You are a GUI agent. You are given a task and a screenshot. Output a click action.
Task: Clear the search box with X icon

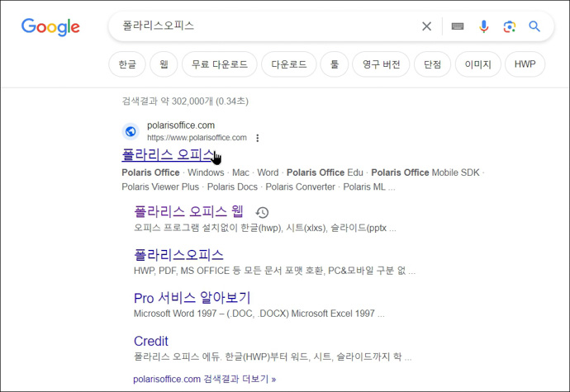426,26
